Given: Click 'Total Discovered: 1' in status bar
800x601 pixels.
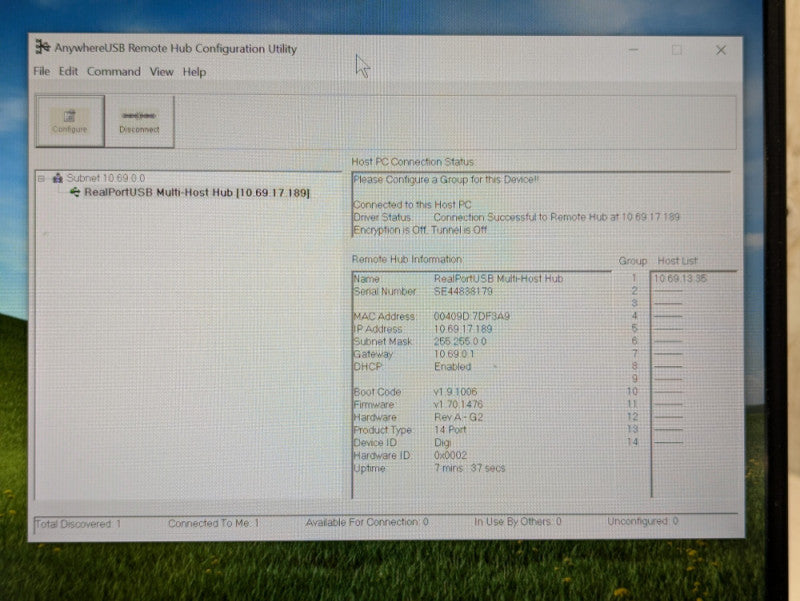Looking at the screenshot, I should coord(78,524).
